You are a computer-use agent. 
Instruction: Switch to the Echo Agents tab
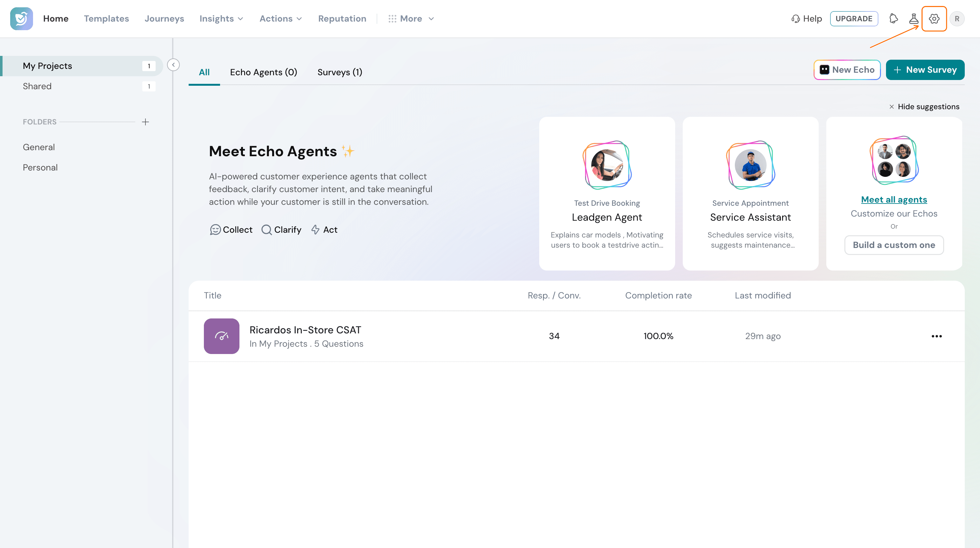click(263, 72)
